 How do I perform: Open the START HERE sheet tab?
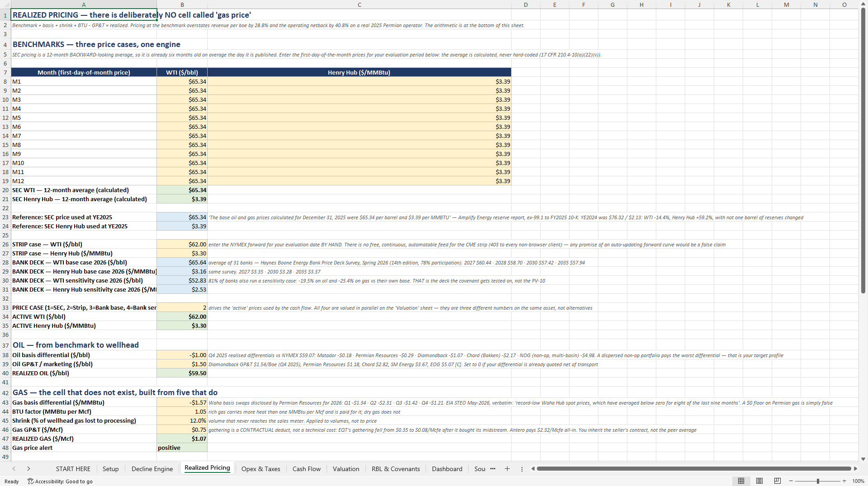[x=73, y=469]
